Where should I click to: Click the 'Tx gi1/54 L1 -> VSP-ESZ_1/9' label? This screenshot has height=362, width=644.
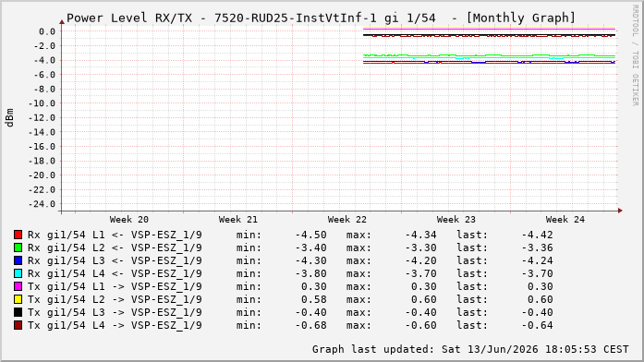[115, 287]
